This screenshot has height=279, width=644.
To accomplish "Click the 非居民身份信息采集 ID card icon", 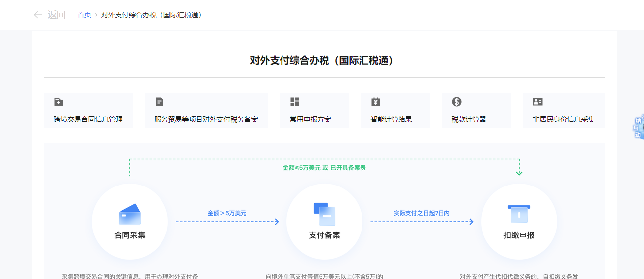I will pyautogui.click(x=538, y=102).
